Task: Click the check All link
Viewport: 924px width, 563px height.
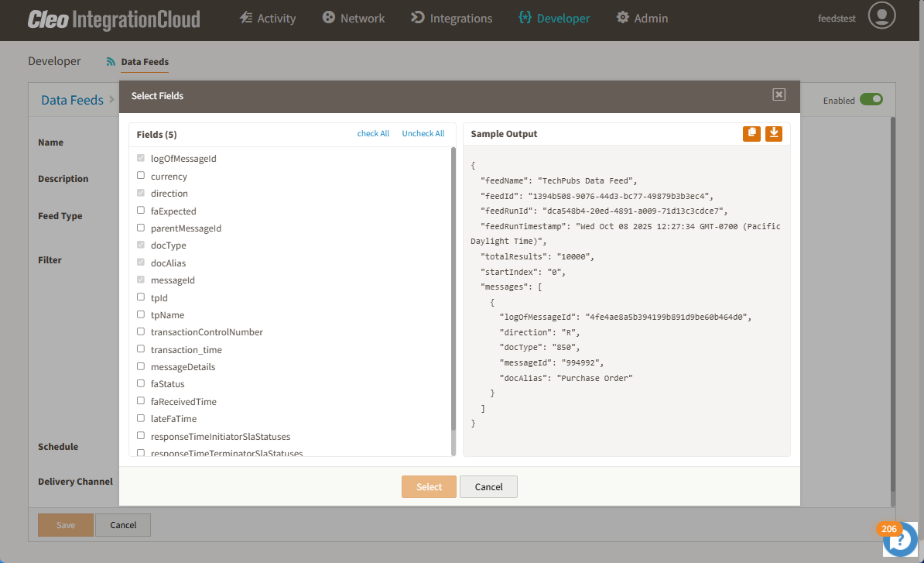Action: click(x=373, y=132)
